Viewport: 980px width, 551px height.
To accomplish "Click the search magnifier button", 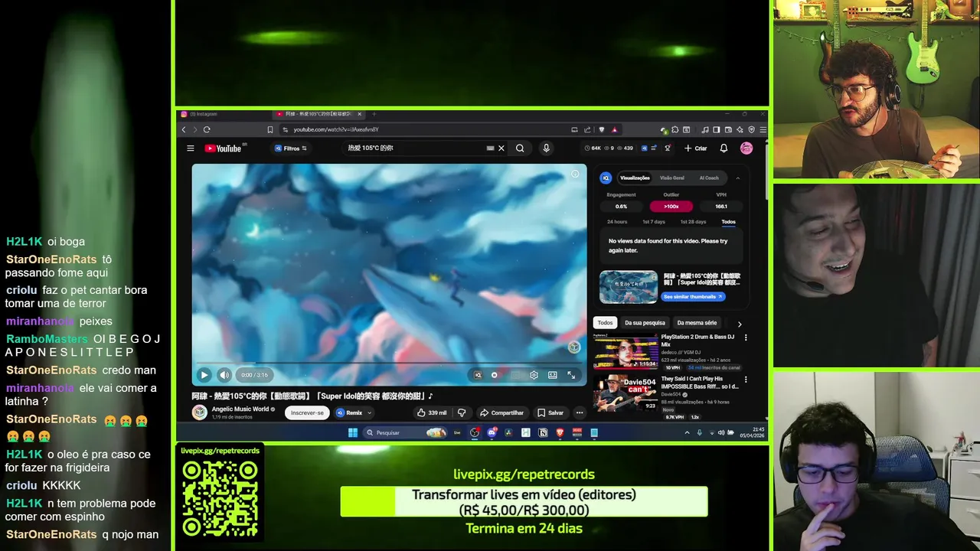I will pyautogui.click(x=520, y=148).
